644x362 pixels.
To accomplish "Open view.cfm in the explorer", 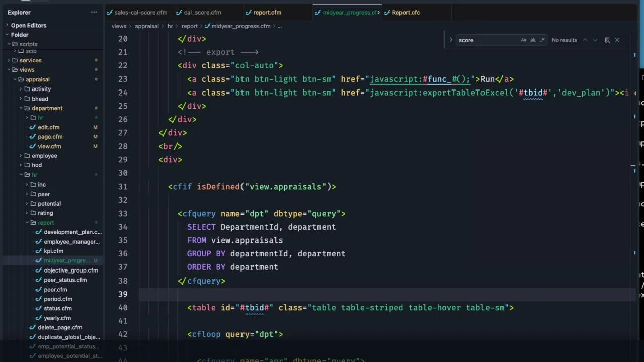I will pos(49,146).
